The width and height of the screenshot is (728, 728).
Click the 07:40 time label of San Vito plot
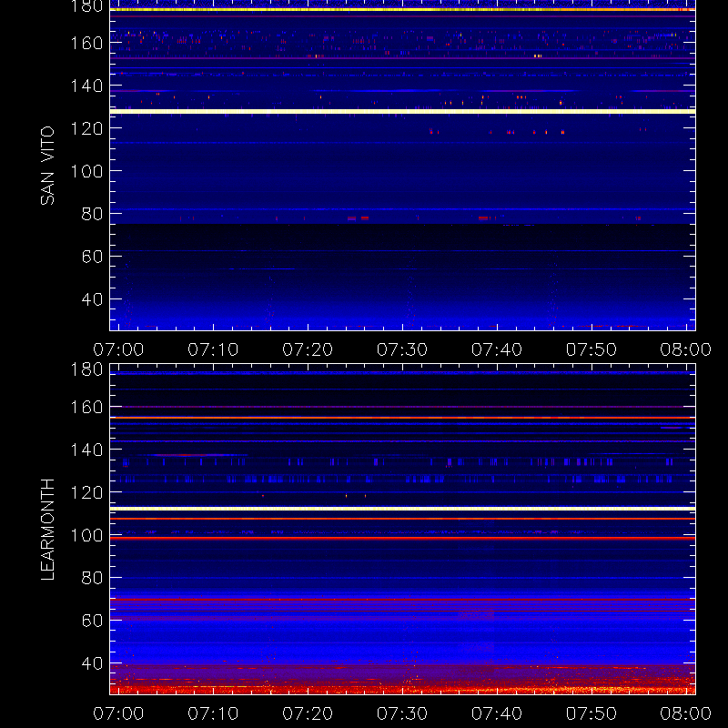(497, 349)
